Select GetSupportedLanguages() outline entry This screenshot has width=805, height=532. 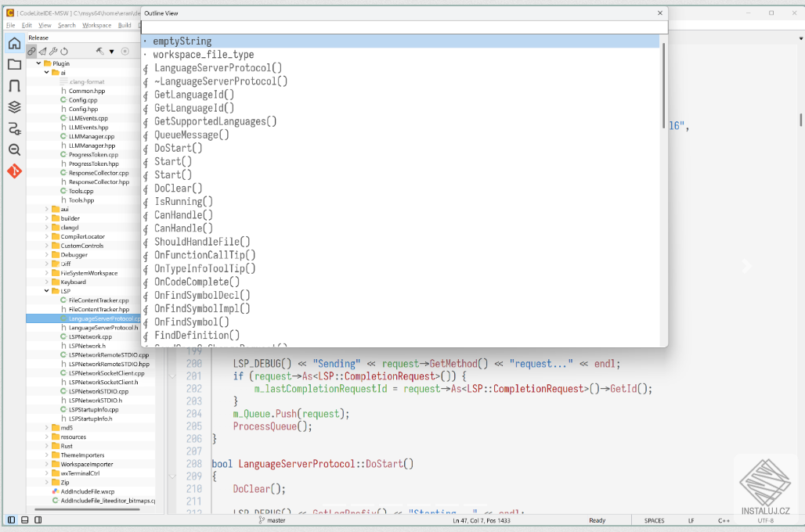400,121
